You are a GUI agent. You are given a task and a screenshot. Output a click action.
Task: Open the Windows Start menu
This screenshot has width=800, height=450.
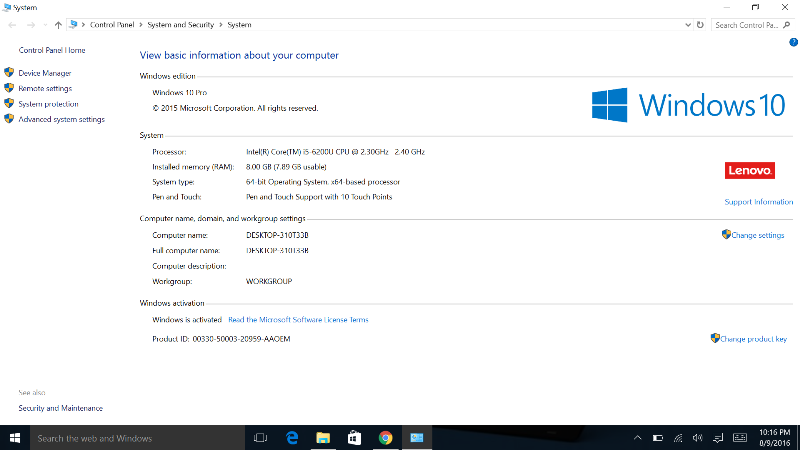click(x=15, y=438)
